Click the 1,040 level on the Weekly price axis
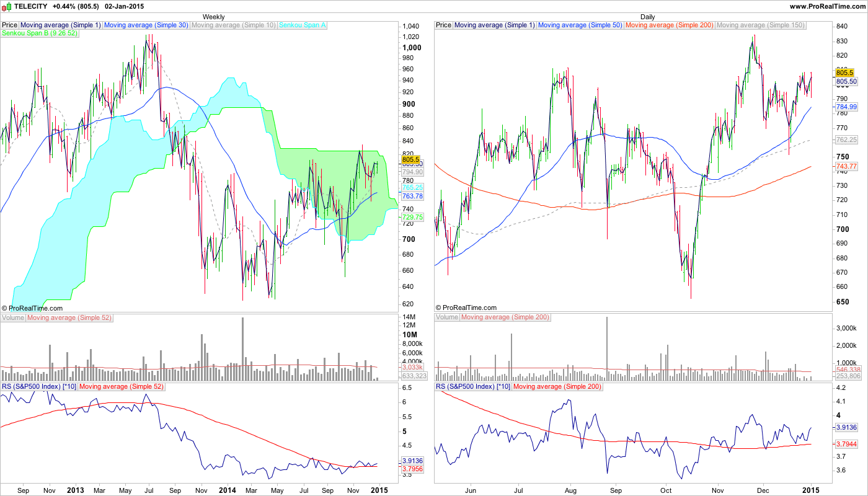The image size is (868, 496). 412,27
